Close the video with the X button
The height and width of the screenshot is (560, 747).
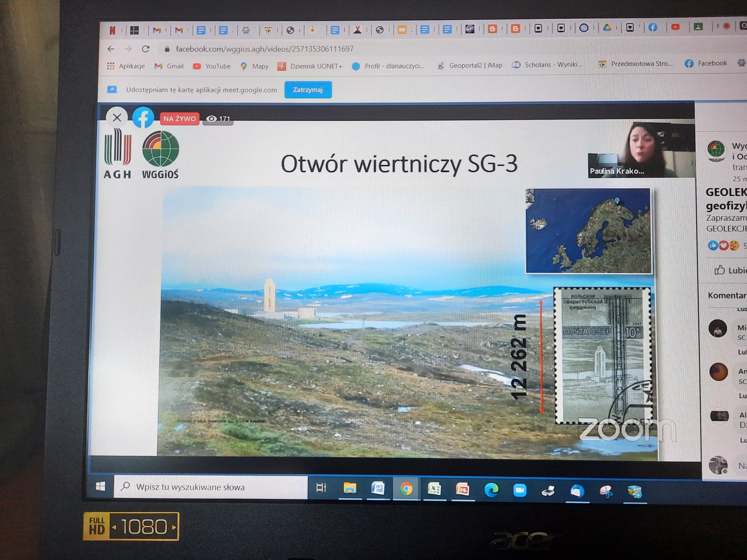[117, 117]
